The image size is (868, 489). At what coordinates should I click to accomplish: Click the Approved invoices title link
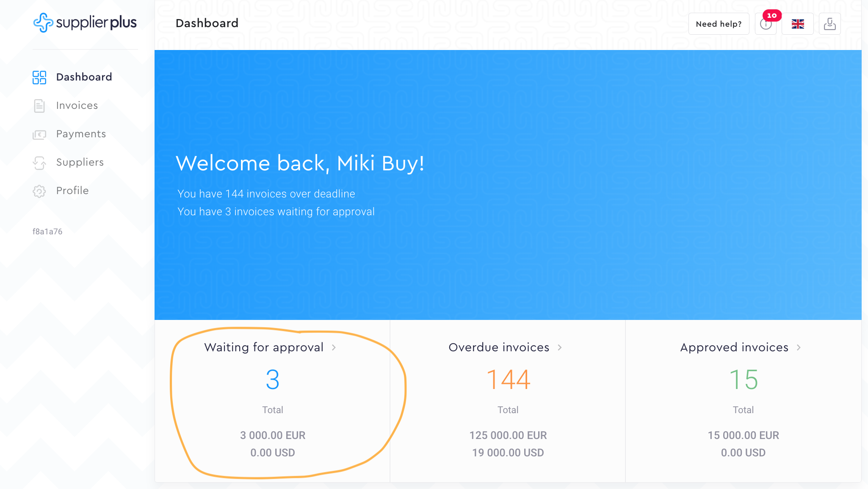[734, 347]
